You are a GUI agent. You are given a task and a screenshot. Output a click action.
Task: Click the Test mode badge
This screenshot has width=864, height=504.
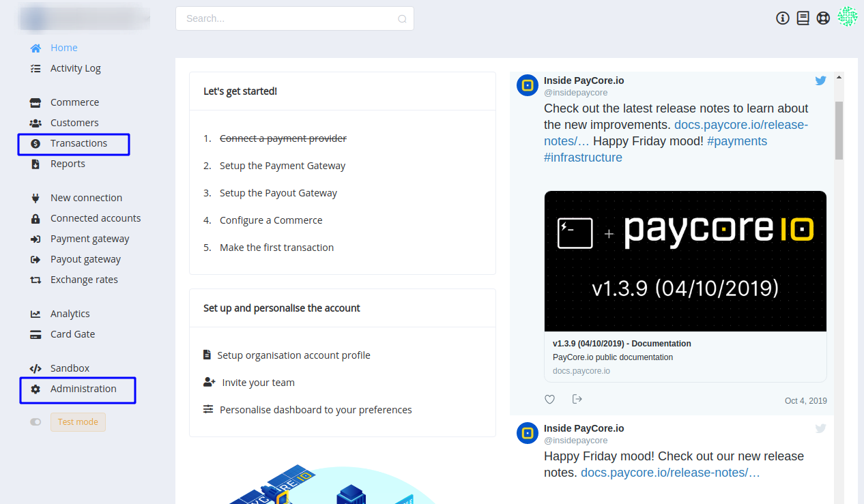coord(78,422)
